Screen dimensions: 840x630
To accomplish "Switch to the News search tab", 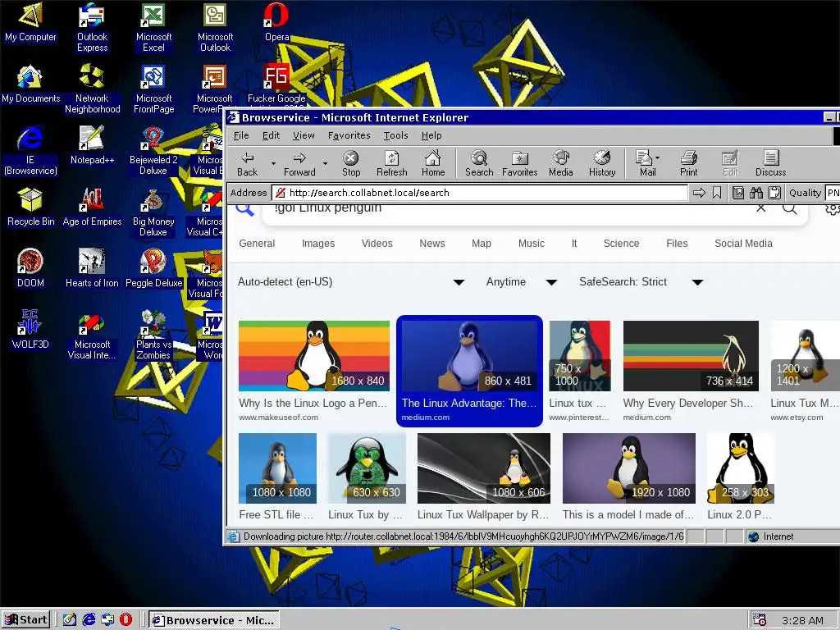I will click(431, 243).
